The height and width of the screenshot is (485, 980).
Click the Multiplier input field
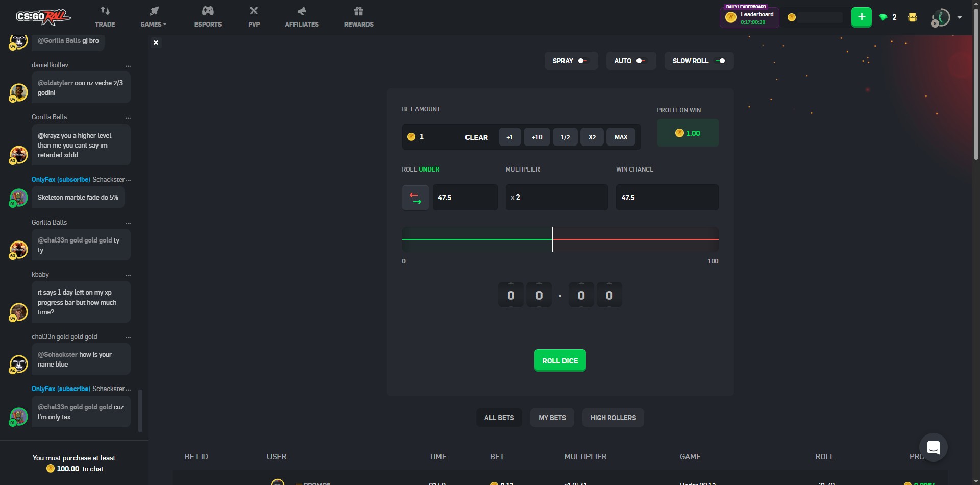556,198
